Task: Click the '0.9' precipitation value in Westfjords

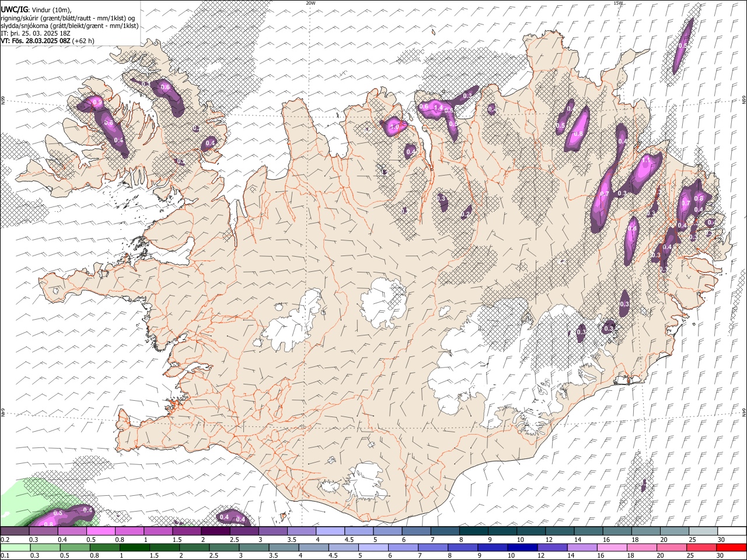Action: click(97, 103)
